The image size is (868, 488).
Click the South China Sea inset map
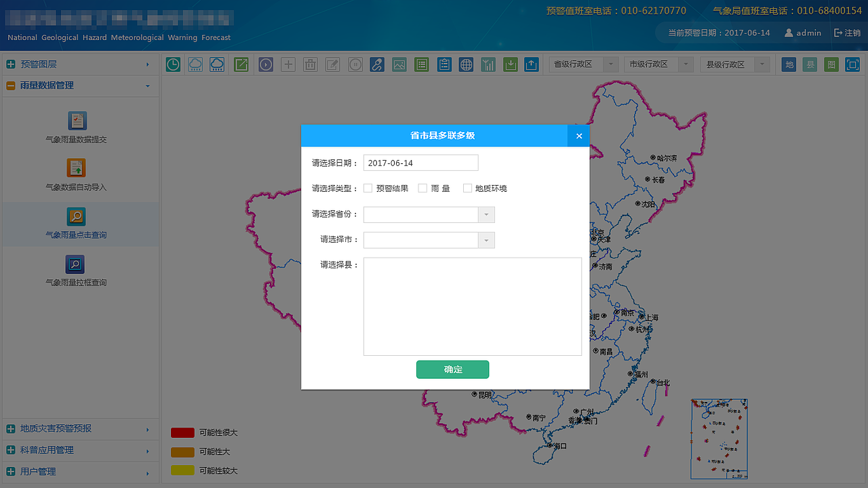[x=719, y=439]
